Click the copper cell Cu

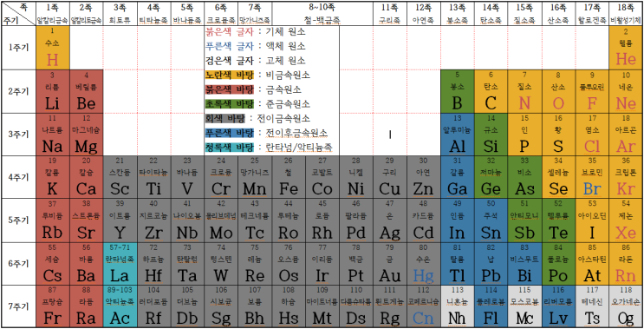(x=390, y=177)
